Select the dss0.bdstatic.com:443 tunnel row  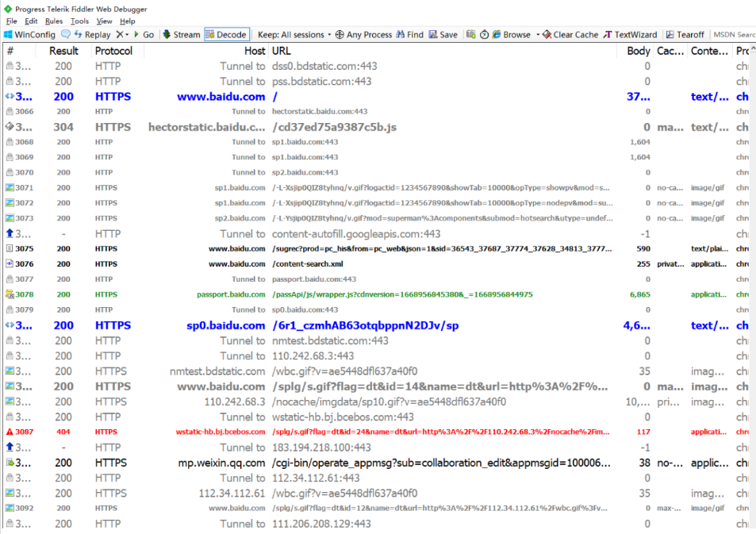[377, 66]
